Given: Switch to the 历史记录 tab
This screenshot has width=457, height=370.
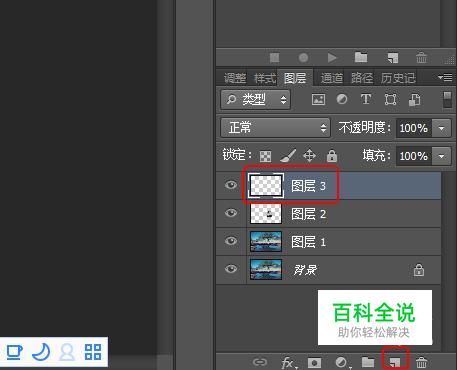Looking at the screenshot, I should [x=398, y=78].
